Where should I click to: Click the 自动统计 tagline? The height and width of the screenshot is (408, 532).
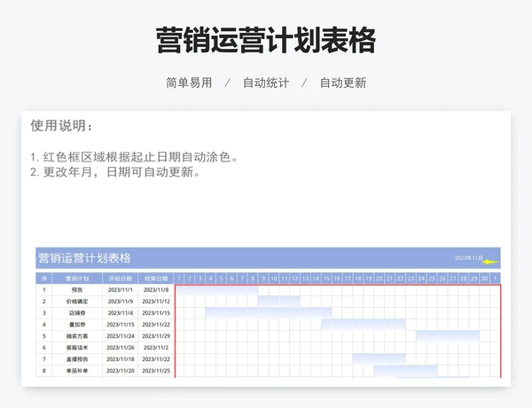266,82
